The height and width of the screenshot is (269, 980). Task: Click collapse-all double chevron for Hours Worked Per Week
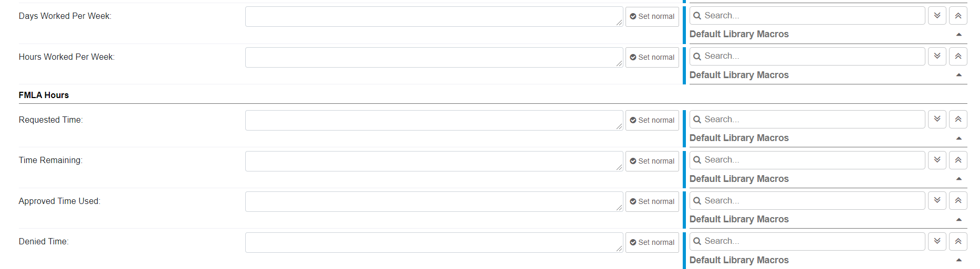coord(958,56)
